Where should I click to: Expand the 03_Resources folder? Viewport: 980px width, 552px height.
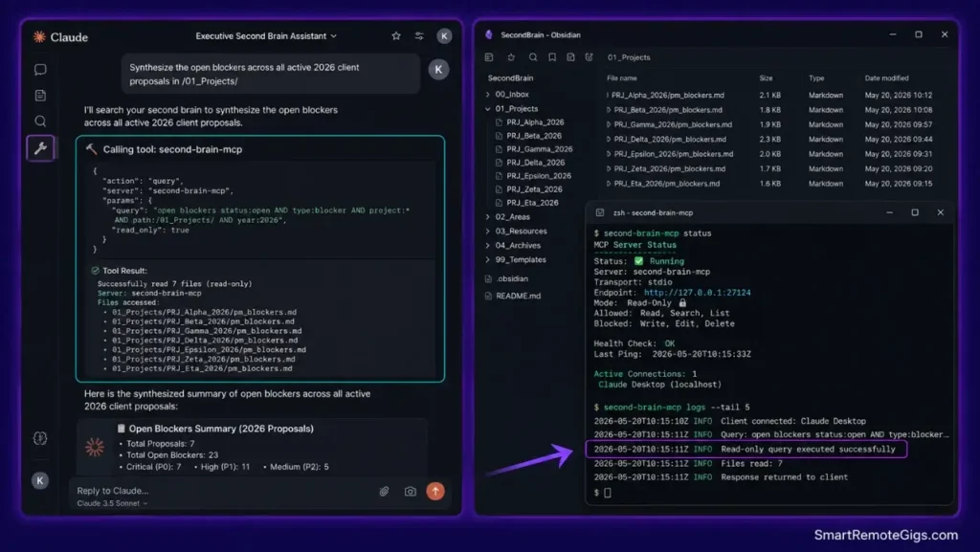tap(487, 232)
